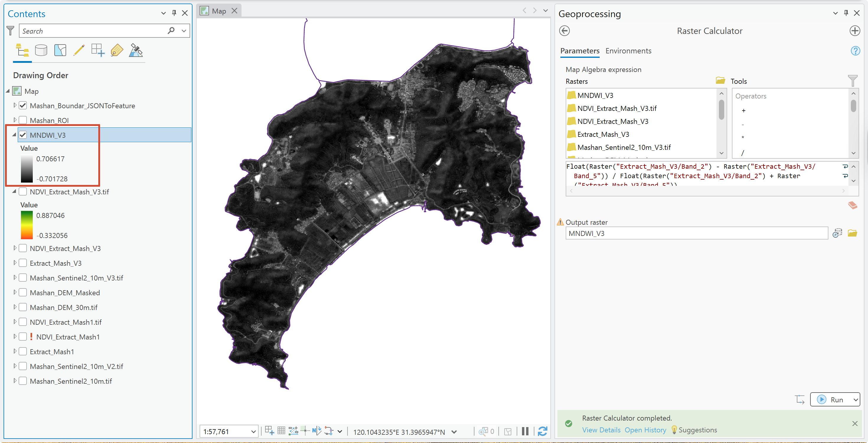Click the Contents filter funnel icon
Screen dimensions: 868x443
coord(10,31)
